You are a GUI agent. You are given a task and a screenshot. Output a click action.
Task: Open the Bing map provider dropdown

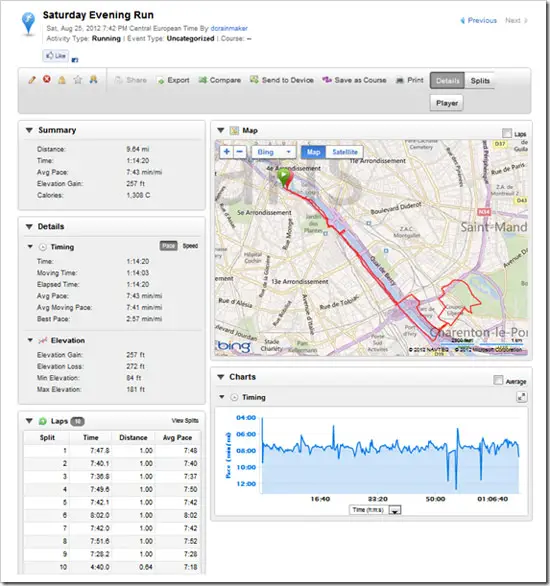(x=274, y=152)
